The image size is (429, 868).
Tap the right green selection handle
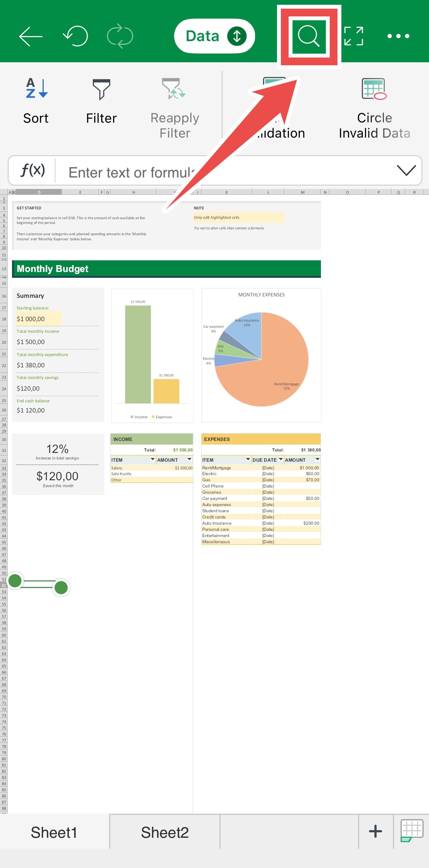pos(61,587)
